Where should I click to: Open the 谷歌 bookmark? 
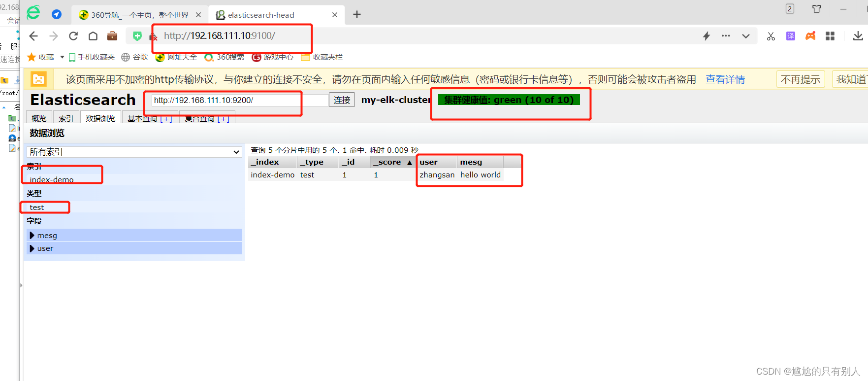pyautogui.click(x=134, y=57)
